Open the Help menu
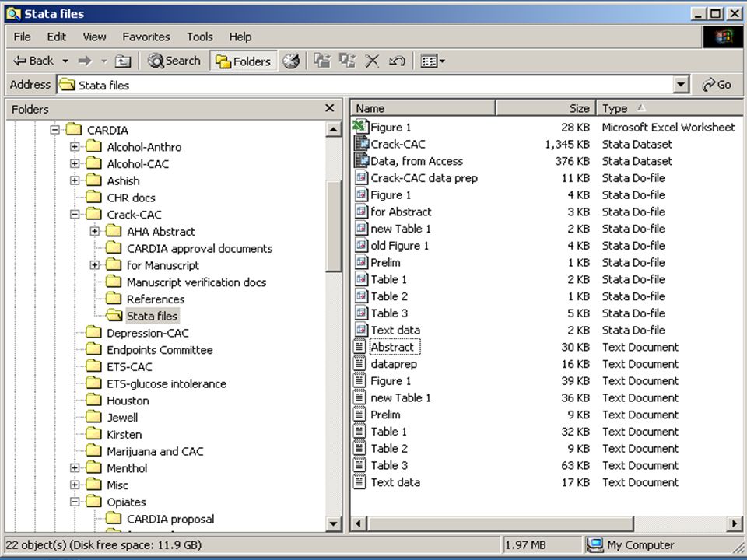Image resolution: width=747 pixels, height=560 pixels. (240, 37)
